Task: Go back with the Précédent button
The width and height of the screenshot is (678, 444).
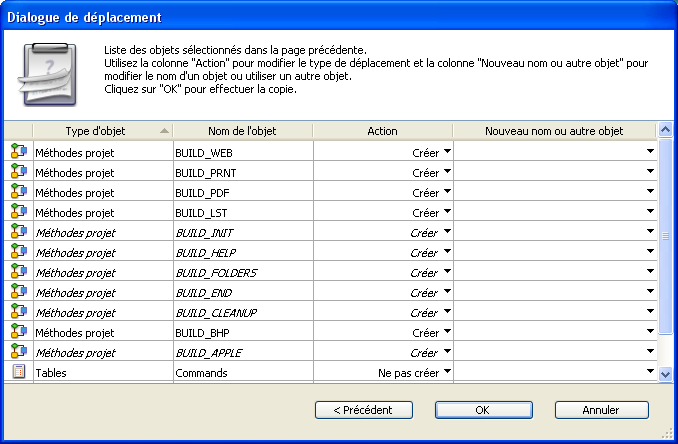Action: click(363, 410)
